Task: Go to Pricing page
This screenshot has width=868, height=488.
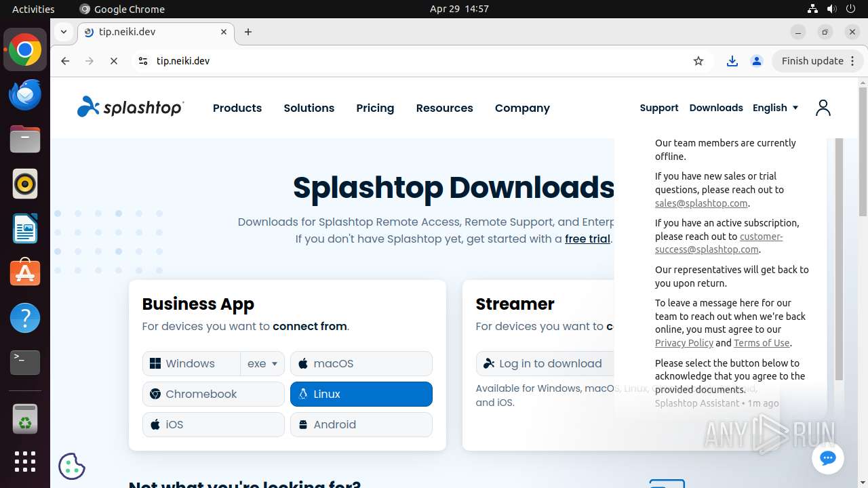Action: (375, 108)
